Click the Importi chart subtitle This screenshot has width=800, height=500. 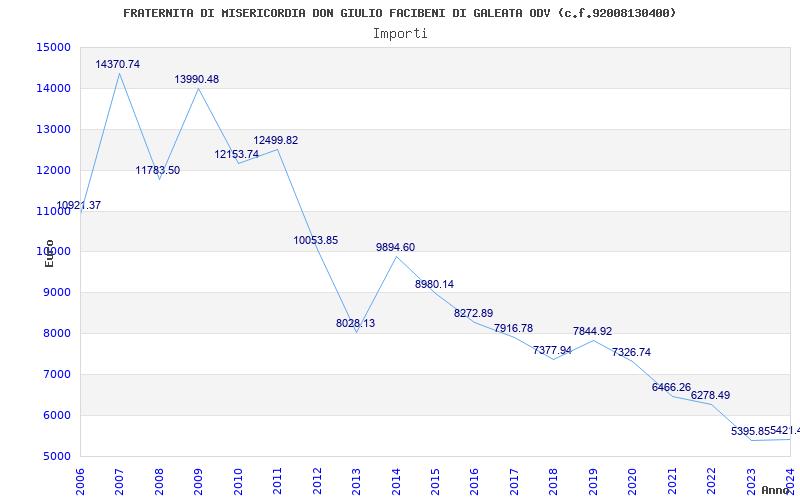(400, 34)
